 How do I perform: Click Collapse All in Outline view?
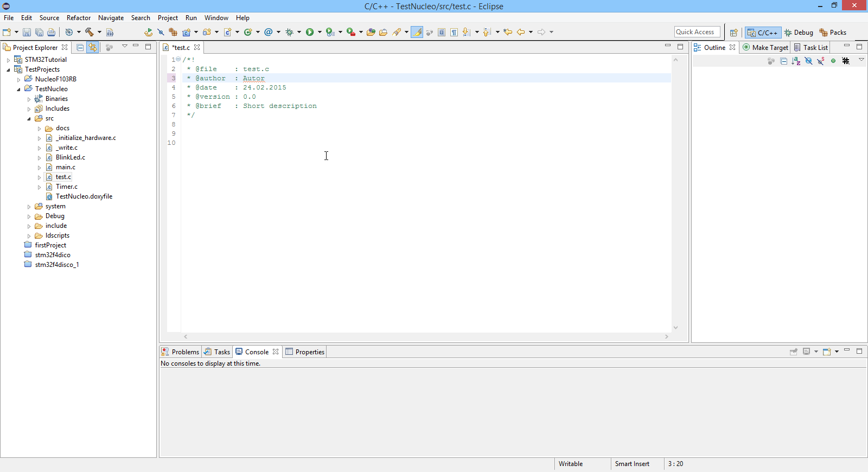[x=783, y=61]
